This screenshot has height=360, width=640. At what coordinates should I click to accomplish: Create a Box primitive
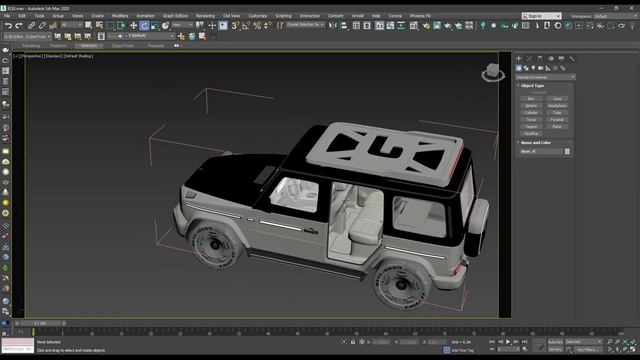point(531,99)
